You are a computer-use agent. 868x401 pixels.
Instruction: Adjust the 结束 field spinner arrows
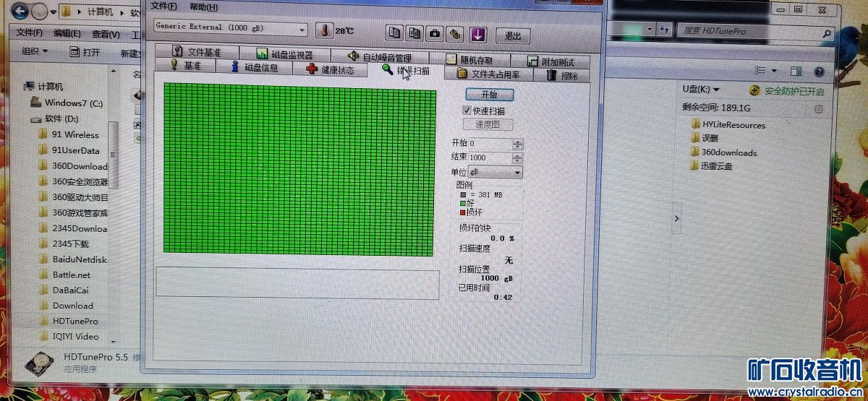pos(517,158)
